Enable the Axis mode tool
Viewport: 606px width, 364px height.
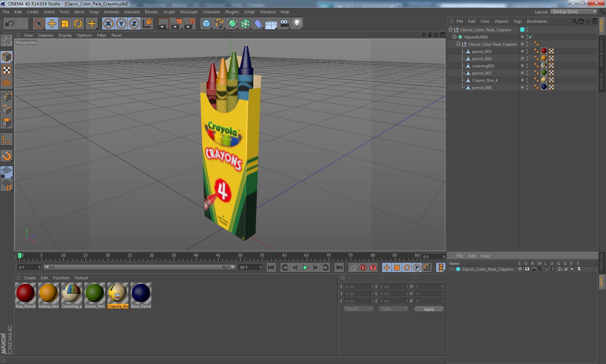click(x=6, y=139)
